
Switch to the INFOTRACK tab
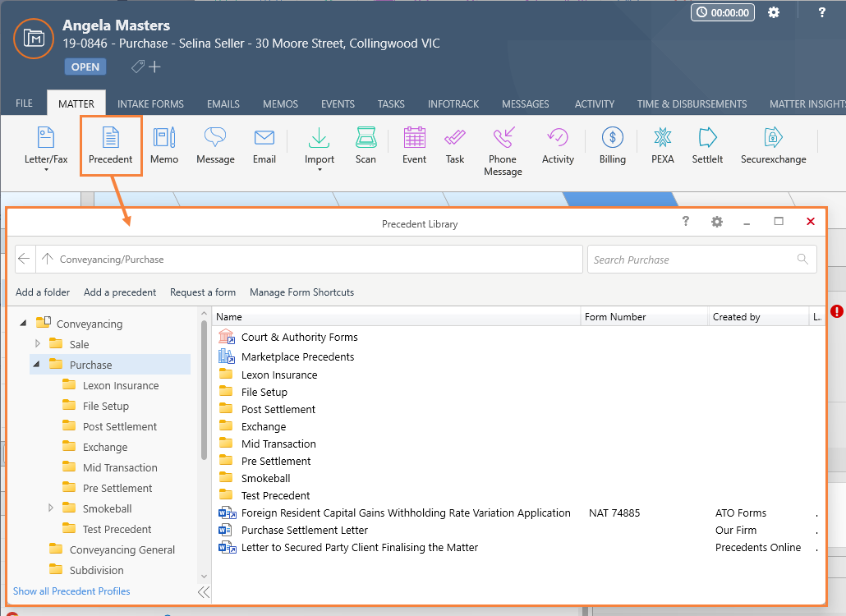453,104
